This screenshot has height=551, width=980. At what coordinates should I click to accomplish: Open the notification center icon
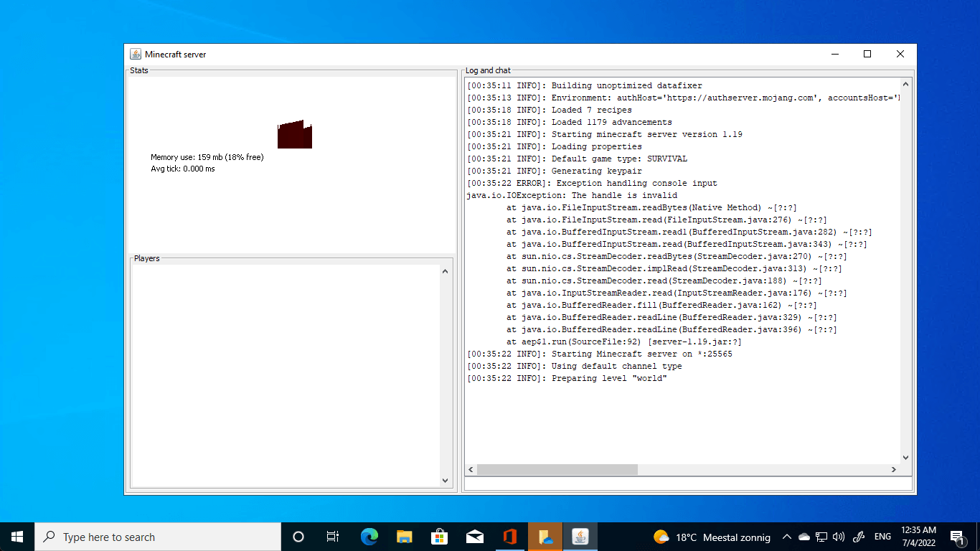point(957,537)
